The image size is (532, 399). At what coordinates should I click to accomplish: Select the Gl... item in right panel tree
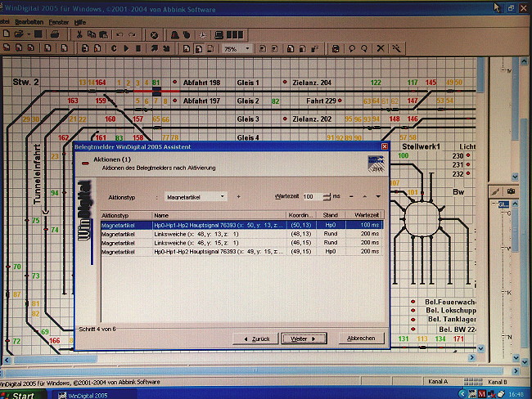(x=503, y=204)
